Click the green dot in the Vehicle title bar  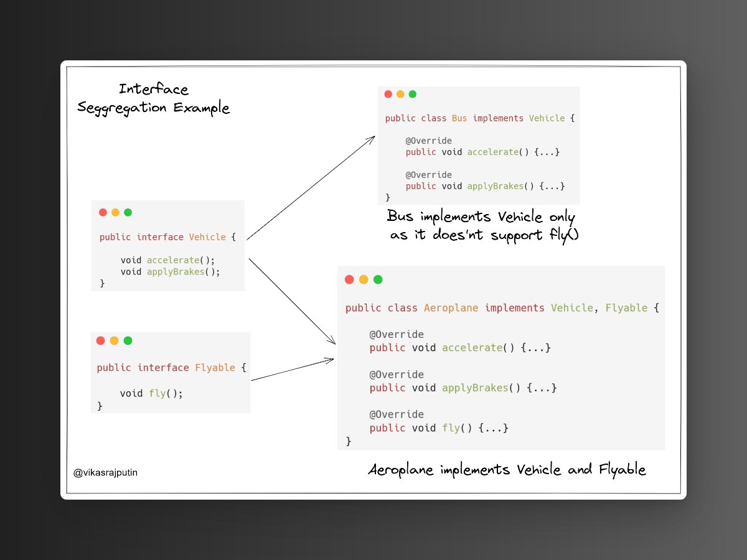[x=128, y=212]
